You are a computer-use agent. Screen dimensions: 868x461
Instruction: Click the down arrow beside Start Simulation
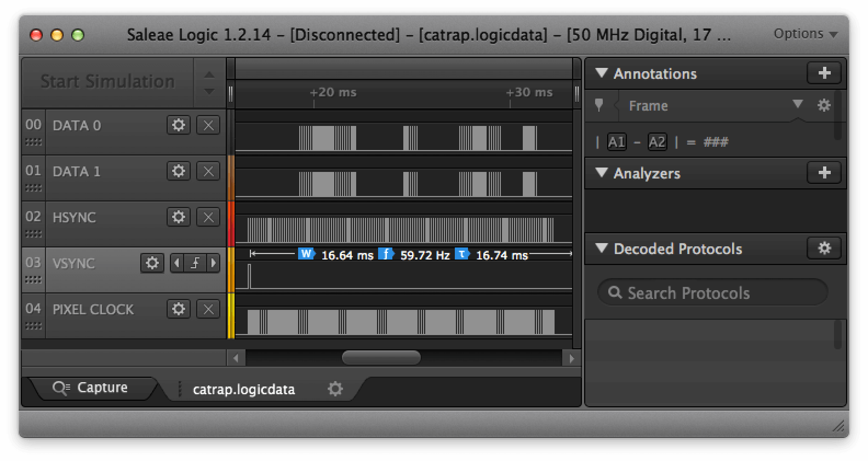pyautogui.click(x=209, y=91)
